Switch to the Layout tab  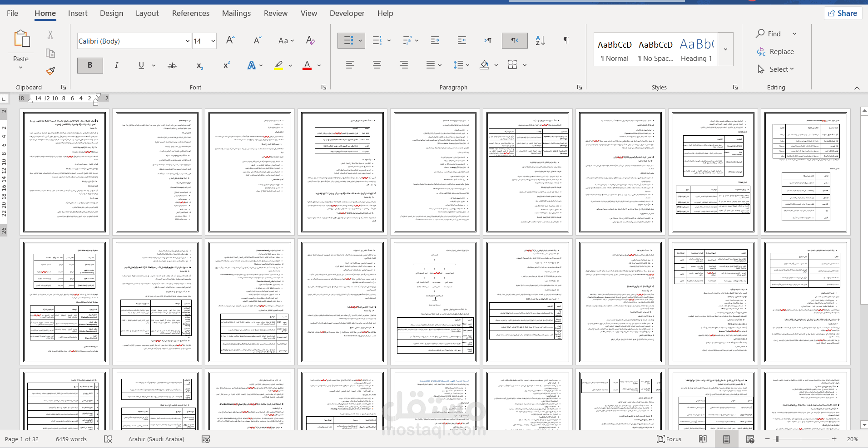coord(147,13)
